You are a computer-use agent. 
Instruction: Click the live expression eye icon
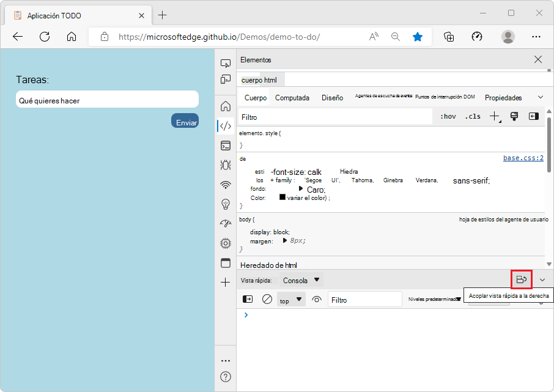[x=317, y=300]
